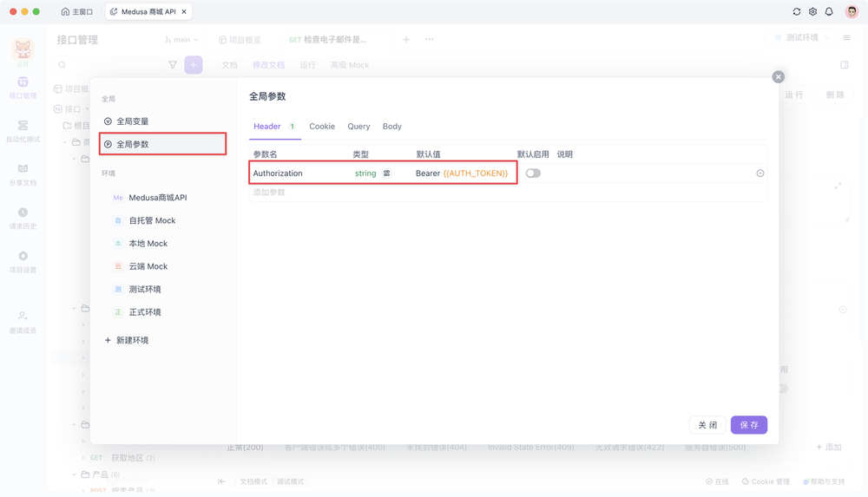Select 测试环境 in environment list
This screenshot has width=868, height=497.
coord(145,290)
